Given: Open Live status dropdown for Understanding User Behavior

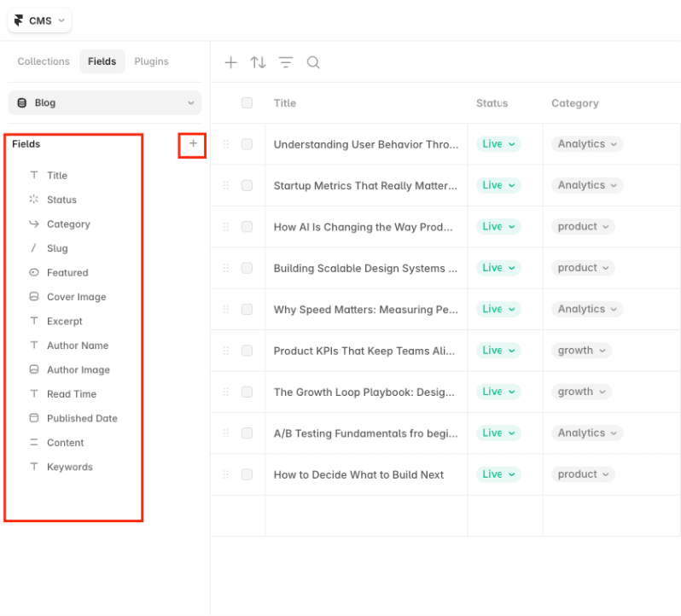Looking at the screenshot, I should pyautogui.click(x=498, y=144).
